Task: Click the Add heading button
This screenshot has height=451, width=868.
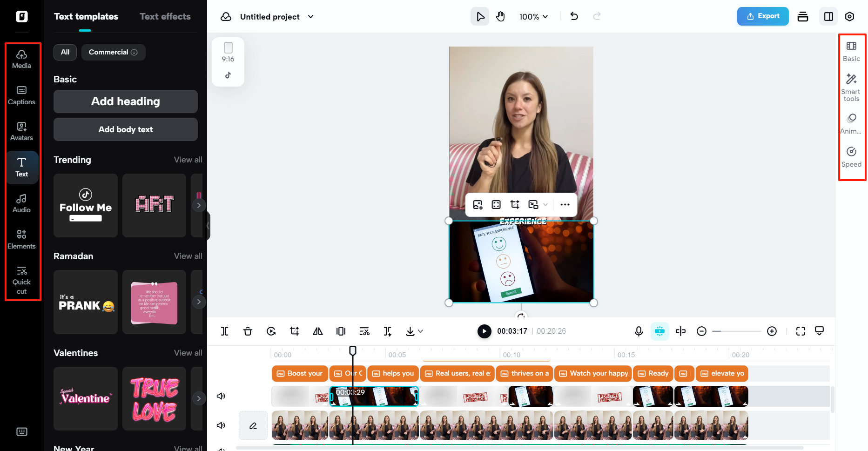Action: coord(125,101)
